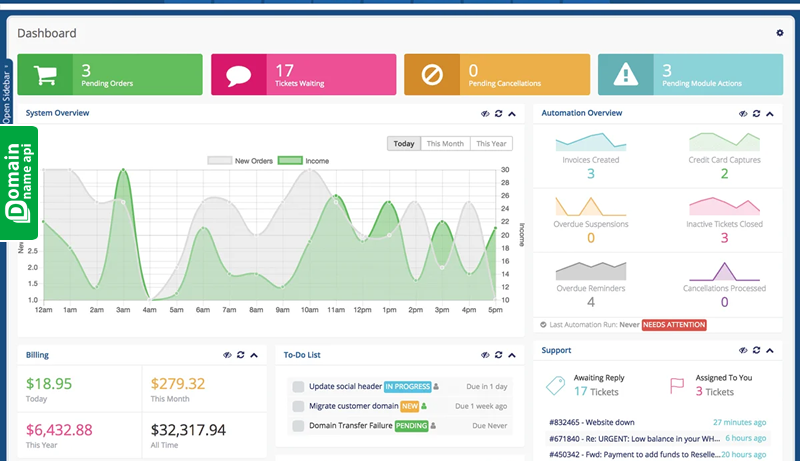Open the 0 Pending Cancellations tile
The width and height of the screenshot is (800, 461).
497,74
